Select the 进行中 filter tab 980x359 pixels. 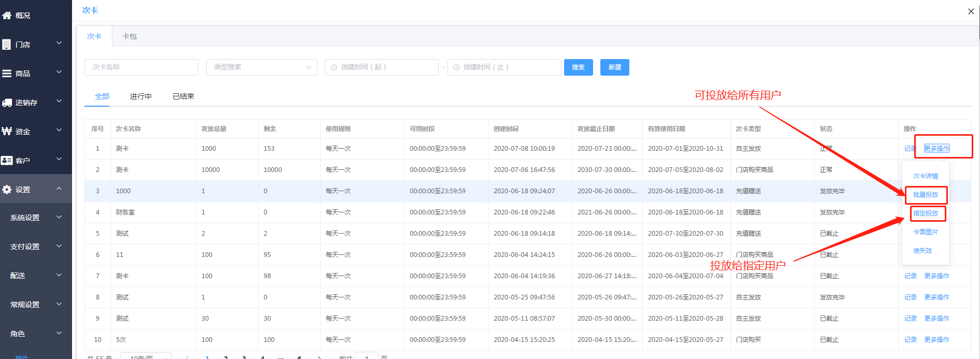point(140,96)
